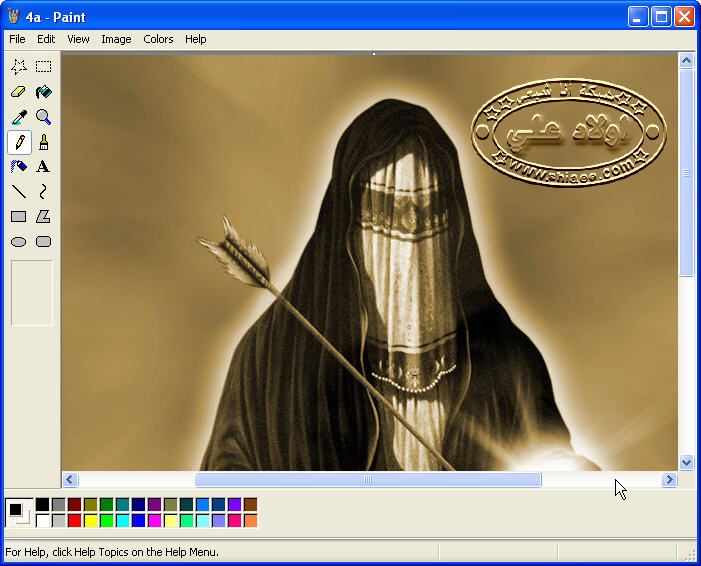Pick the magenta color swatch

[x=155, y=521]
